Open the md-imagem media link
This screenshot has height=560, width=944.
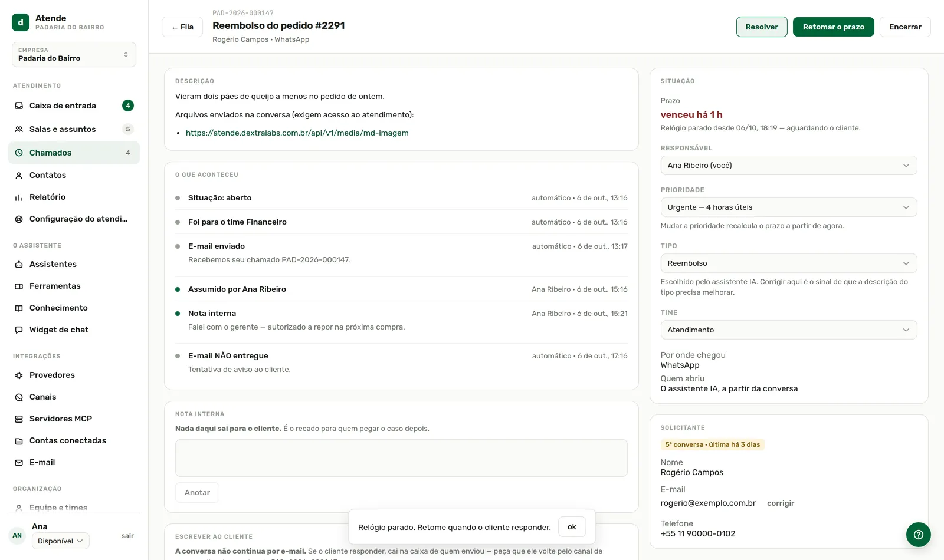297,133
